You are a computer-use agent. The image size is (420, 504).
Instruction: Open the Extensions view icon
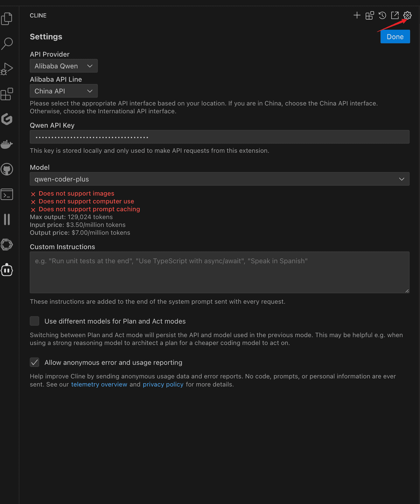[x=7, y=94]
